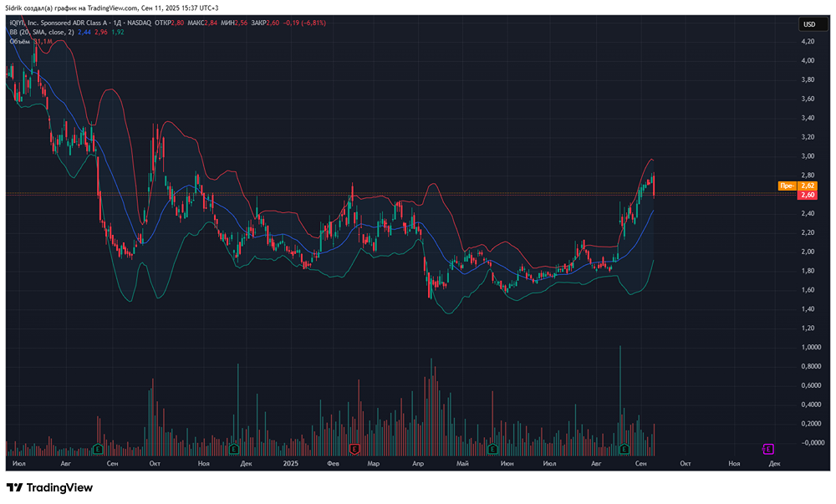Click the 3,00 level on price axis
Image resolution: width=836 pixels, height=504 pixels.
coord(808,156)
